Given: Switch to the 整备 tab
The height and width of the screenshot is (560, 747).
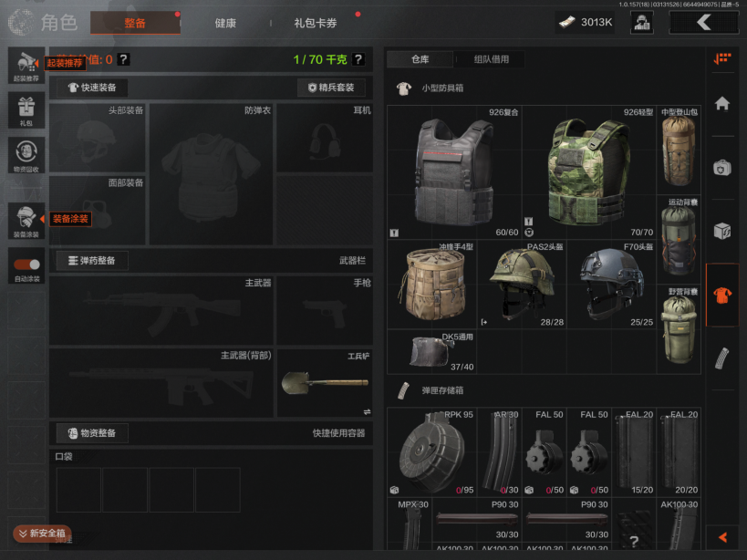Looking at the screenshot, I should click(x=135, y=23).
